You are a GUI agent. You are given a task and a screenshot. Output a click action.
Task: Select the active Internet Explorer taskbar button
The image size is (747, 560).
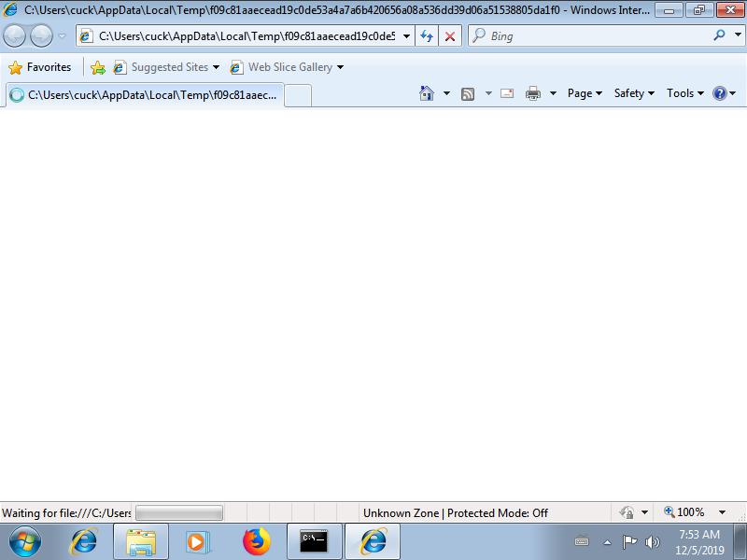point(373,542)
